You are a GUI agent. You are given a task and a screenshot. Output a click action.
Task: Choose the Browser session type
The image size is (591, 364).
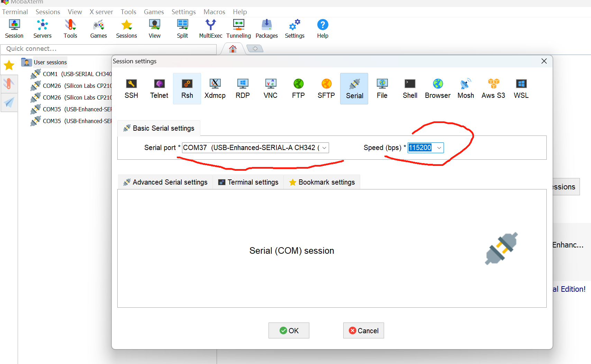point(438,88)
